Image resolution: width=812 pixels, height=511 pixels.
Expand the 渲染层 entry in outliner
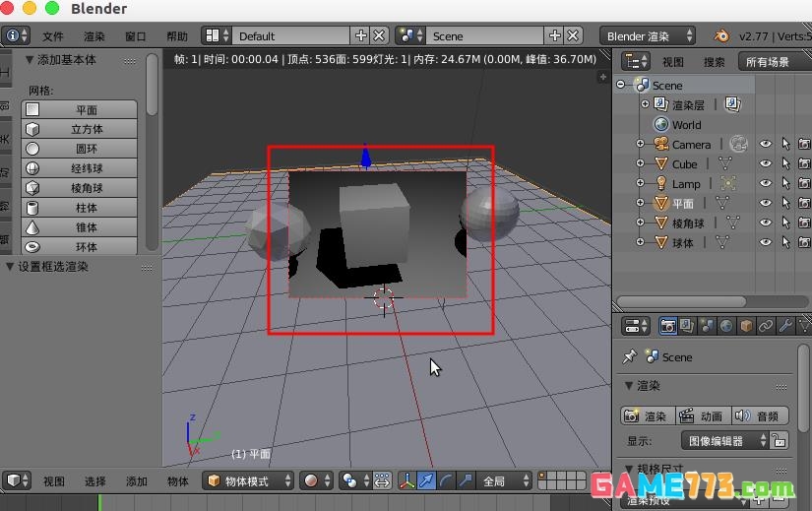click(x=646, y=104)
